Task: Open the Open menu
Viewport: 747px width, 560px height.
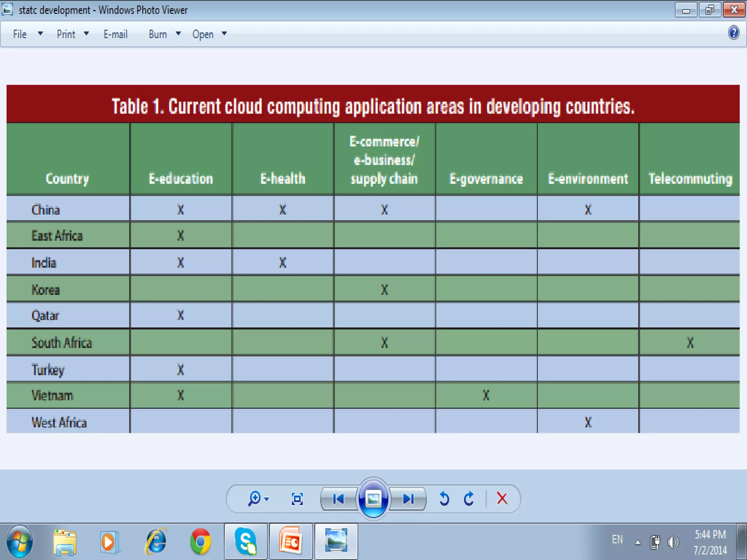Action: click(x=203, y=34)
